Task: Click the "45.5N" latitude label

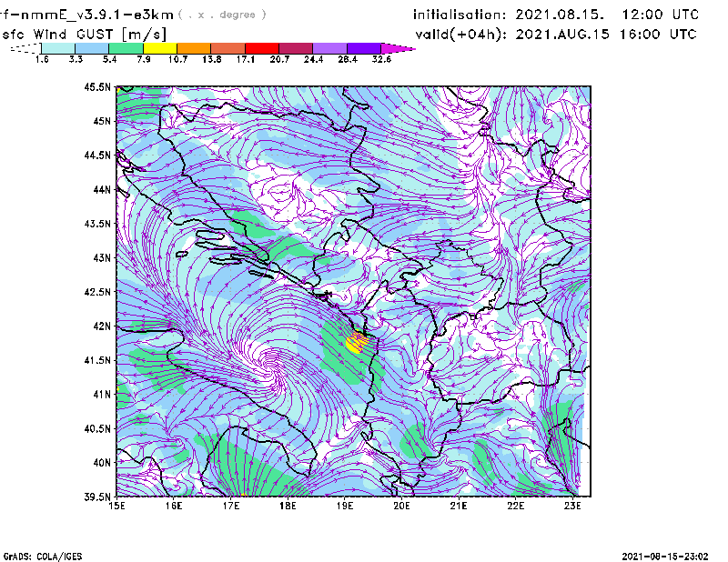Action: click(x=97, y=86)
